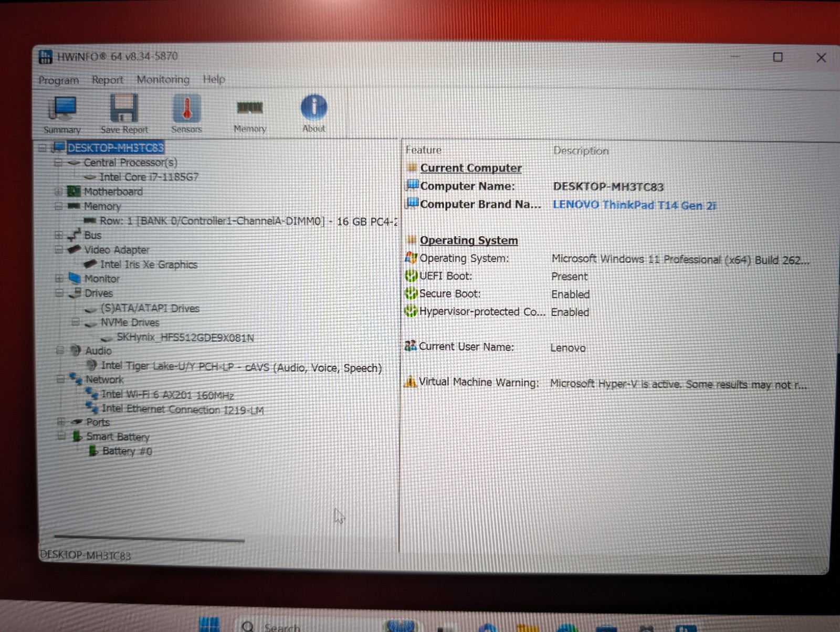
Task: Click the Secure Boot status icon
Action: (x=411, y=293)
